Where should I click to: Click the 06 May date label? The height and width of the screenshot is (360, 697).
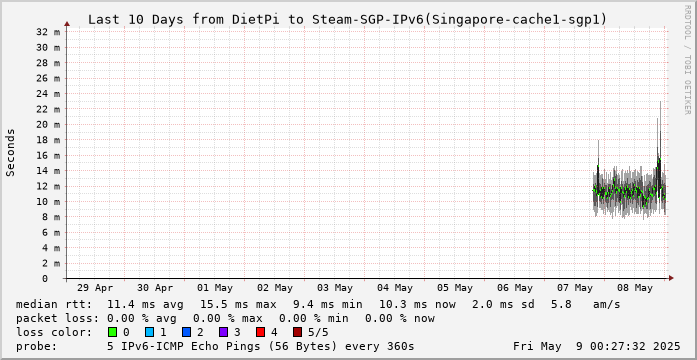(x=515, y=288)
